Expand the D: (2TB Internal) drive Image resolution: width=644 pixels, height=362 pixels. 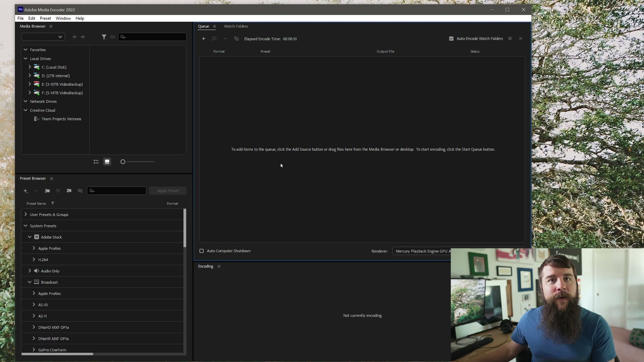(30, 76)
